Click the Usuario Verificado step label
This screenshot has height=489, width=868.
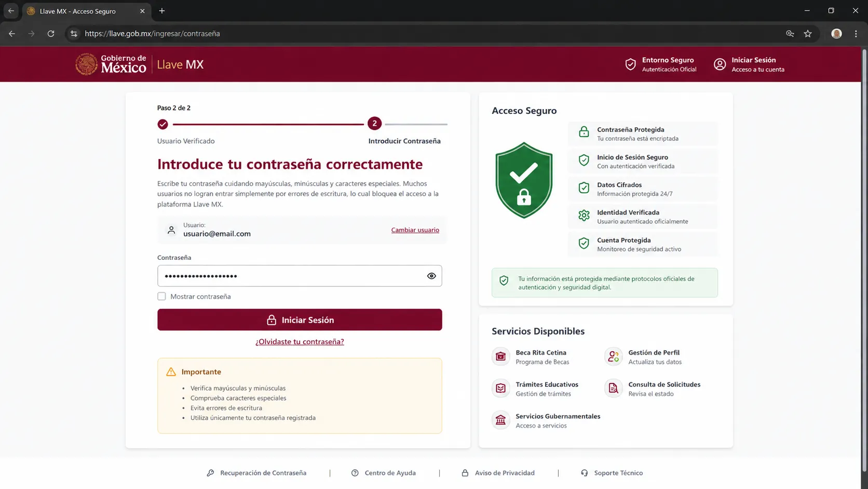point(186,141)
